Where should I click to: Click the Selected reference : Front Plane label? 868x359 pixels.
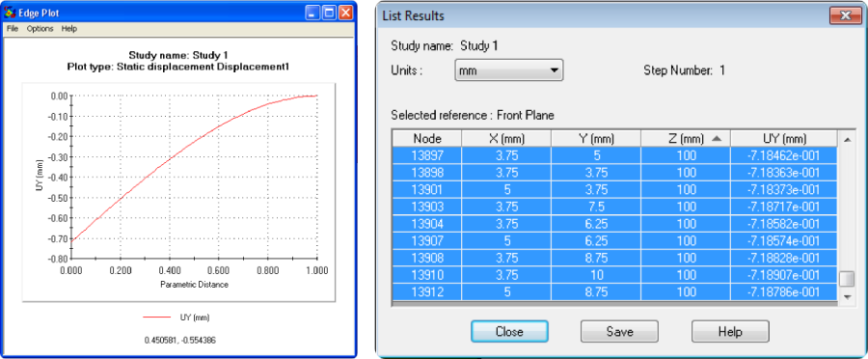tap(473, 116)
